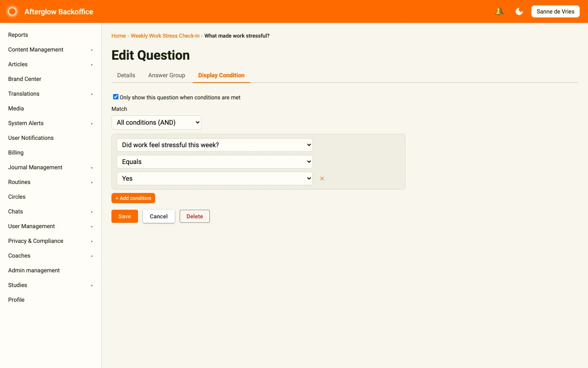This screenshot has height=368, width=588.
Task: Expand Journal Management sidebar arrow
Action: [92, 168]
